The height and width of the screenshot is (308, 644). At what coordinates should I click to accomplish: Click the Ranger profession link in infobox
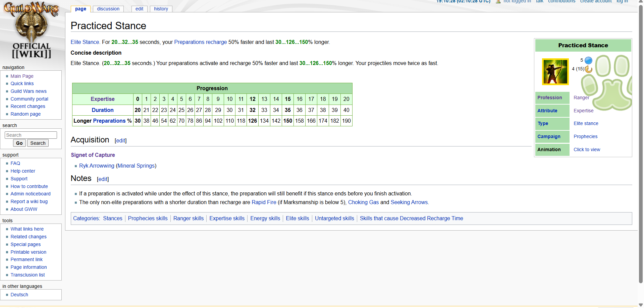tap(581, 98)
